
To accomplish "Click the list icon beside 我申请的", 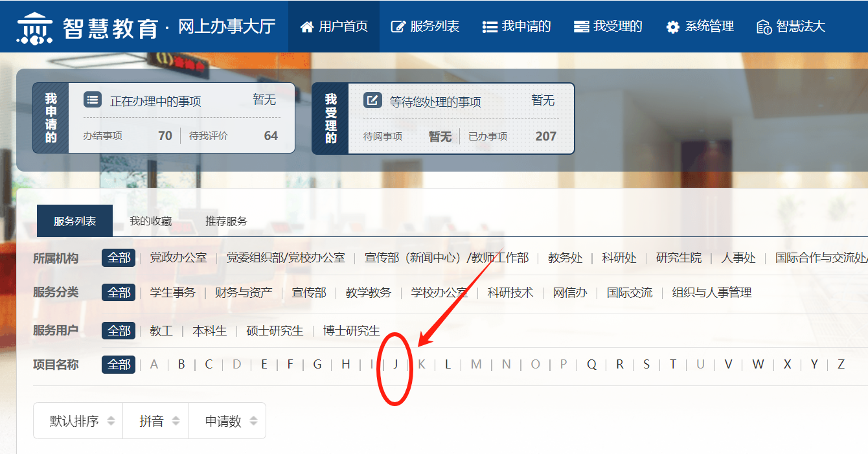I will 490,27.
